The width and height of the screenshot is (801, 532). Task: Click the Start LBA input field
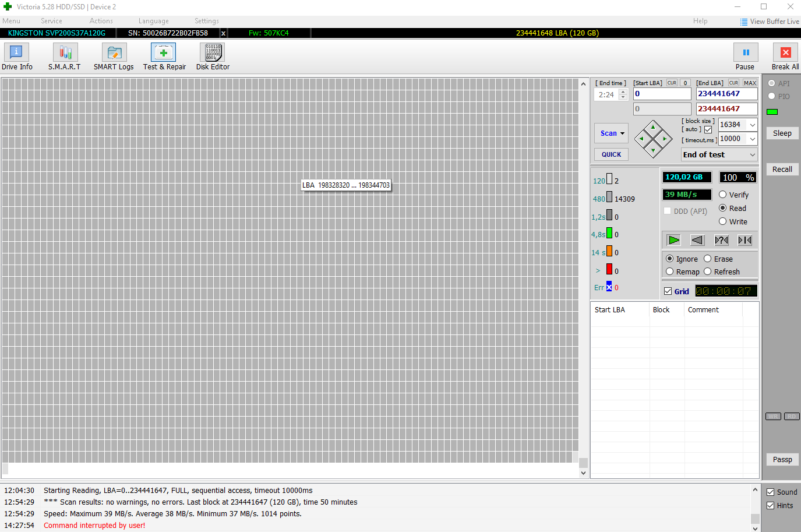662,94
